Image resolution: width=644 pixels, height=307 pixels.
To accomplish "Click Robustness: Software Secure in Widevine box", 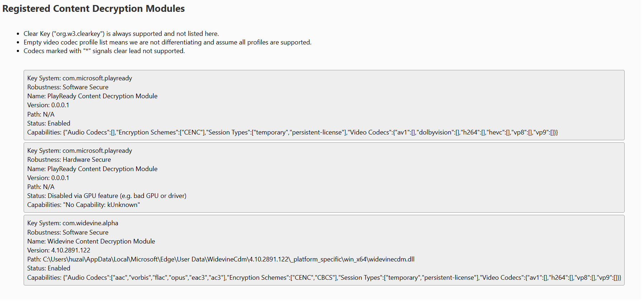I will coord(68,232).
